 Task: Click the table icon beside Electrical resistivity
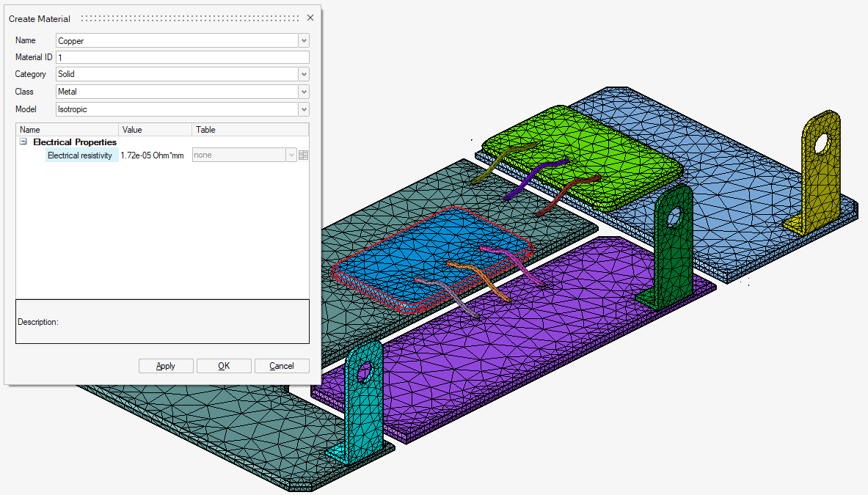304,155
